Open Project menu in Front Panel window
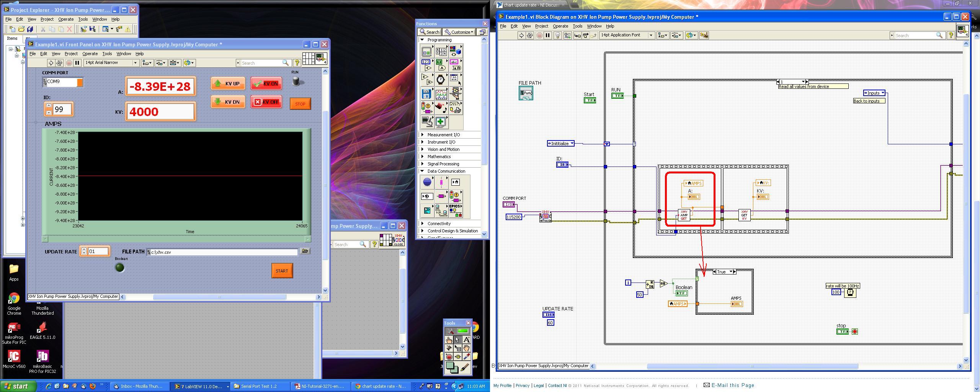Viewport: 980px width, 392px height. click(71, 54)
